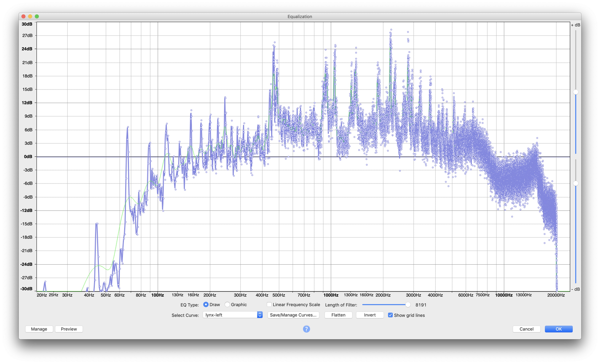Image resolution: width=600 pixels, height=364 pixels.
Task: Click the 3000Hz frequency axis label
Action: pos(414,295)
